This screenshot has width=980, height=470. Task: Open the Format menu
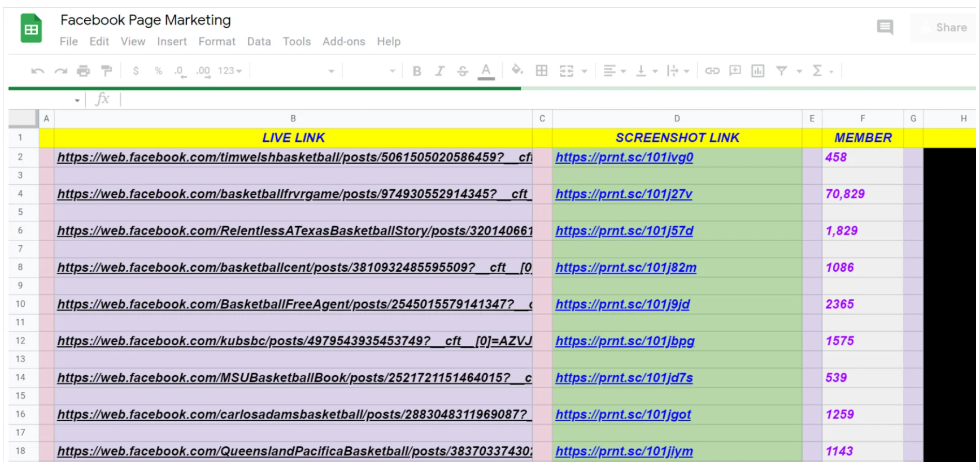coord(216,42)
